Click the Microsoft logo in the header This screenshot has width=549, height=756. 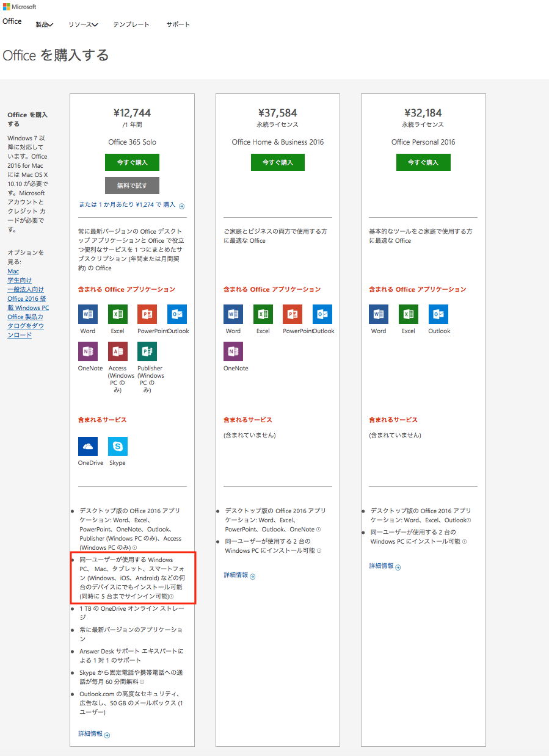point(20,7)
